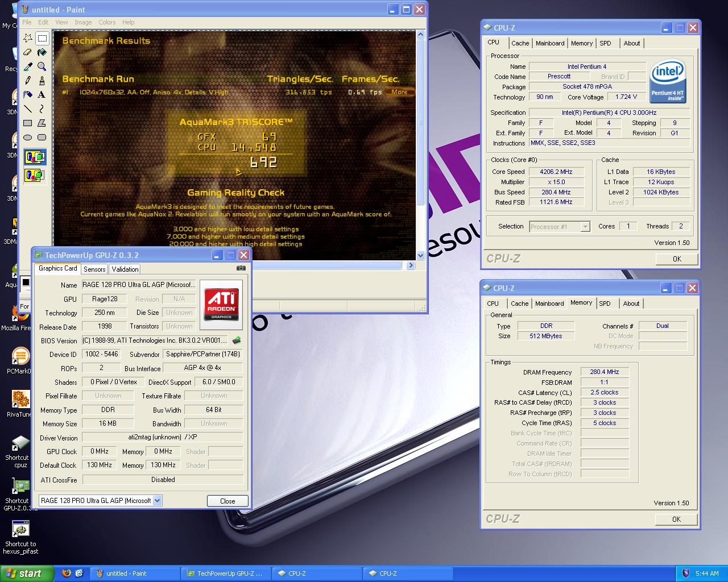Image resolution: width=728 pixels, height=582 pixels.
Task: Open Shortcut to GPU-Z desktop icon
Action: (20, 494)
